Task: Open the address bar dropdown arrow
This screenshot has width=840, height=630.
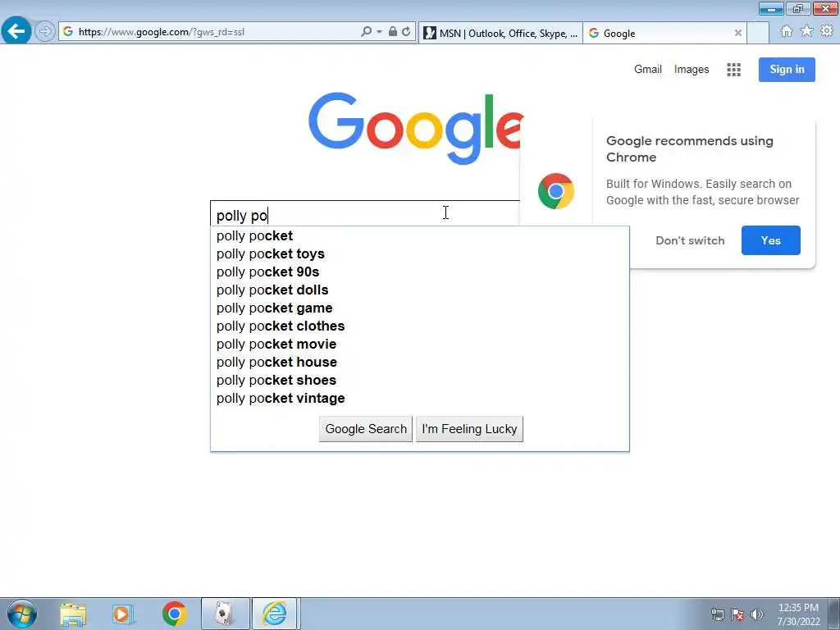Action: pos(379,32)
